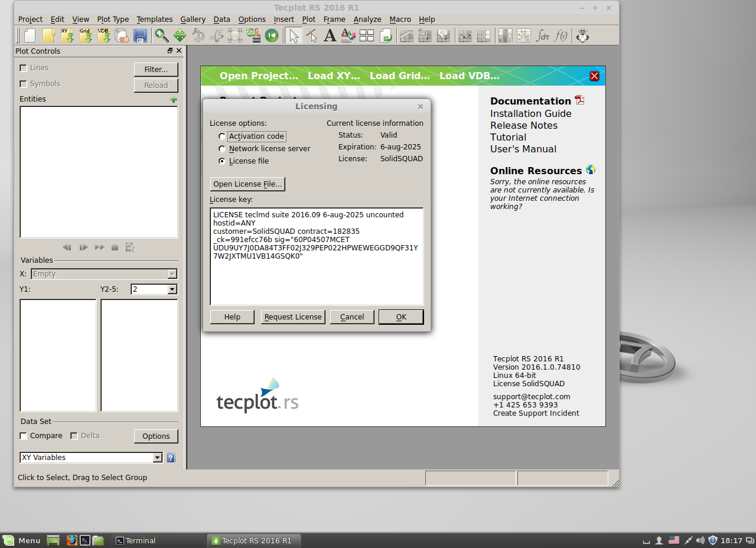Click the blue help icon beside XY Variables
The width and height of the screenshot is (756, 548).
pyautogui.click(x=171, y=458)
